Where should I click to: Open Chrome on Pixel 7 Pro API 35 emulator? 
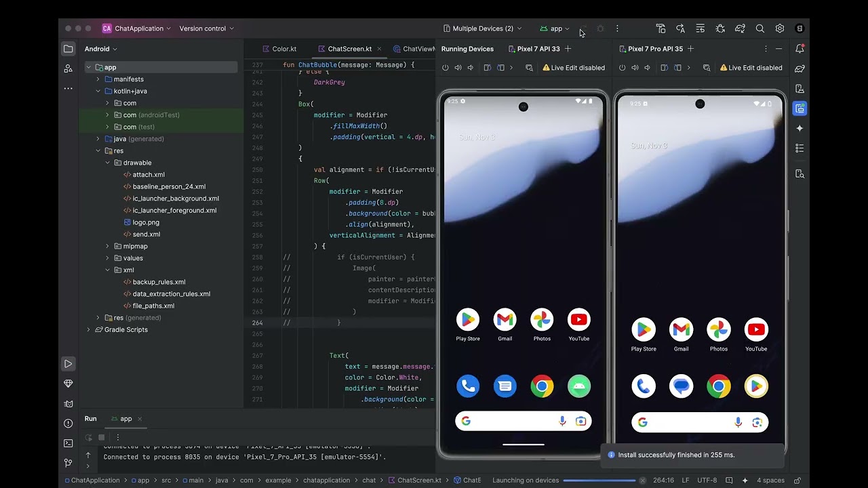719,386
